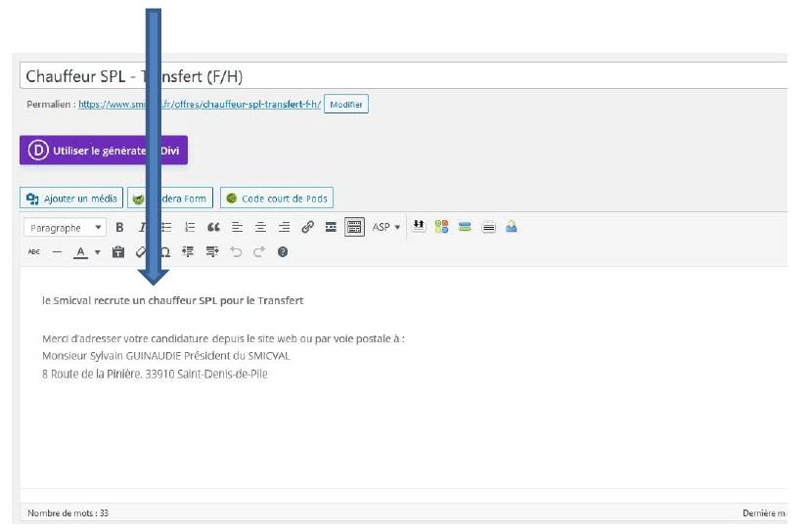Toggle the toolbar visibility (kitchen sink)
Image resolution: width=810 pixels, height=532 pixels.
(354, 227)
